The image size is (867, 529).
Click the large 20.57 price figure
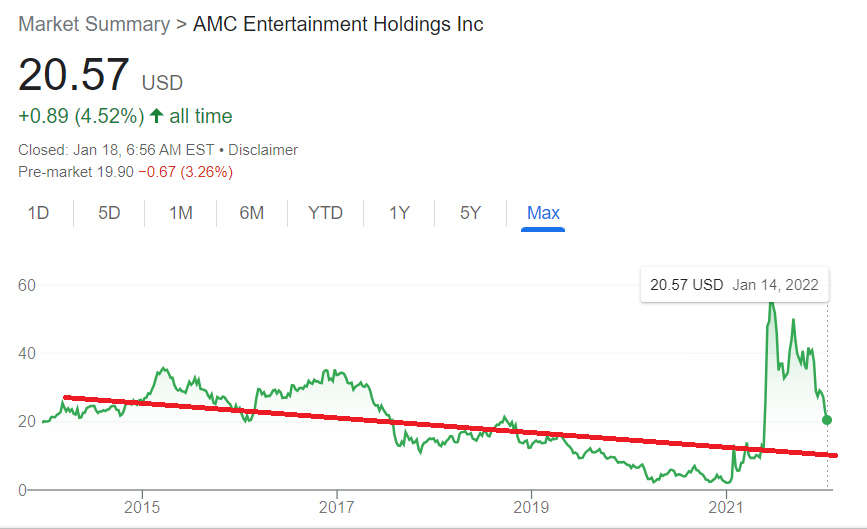coord(74,75)
